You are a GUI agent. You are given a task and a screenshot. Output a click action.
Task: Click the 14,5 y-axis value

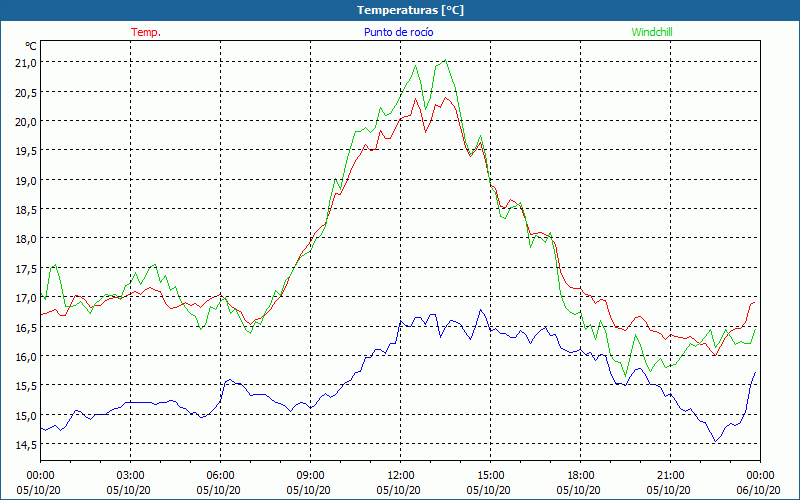[27, 444]
